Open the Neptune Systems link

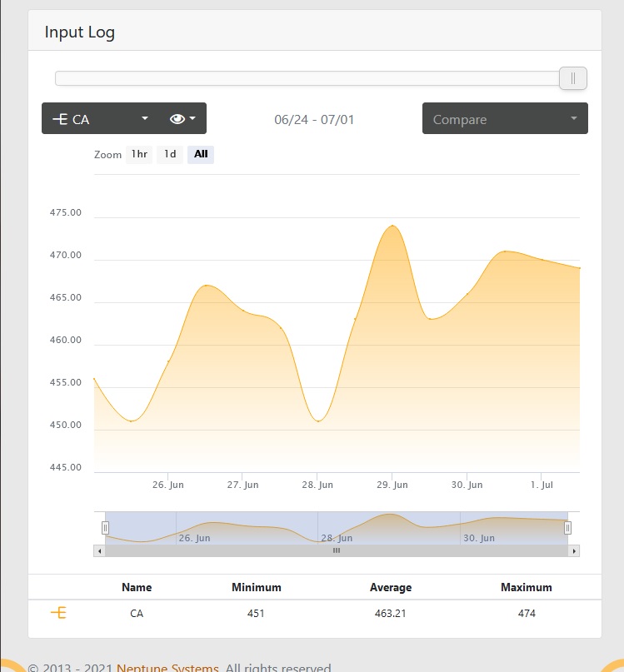click(167, 668)
